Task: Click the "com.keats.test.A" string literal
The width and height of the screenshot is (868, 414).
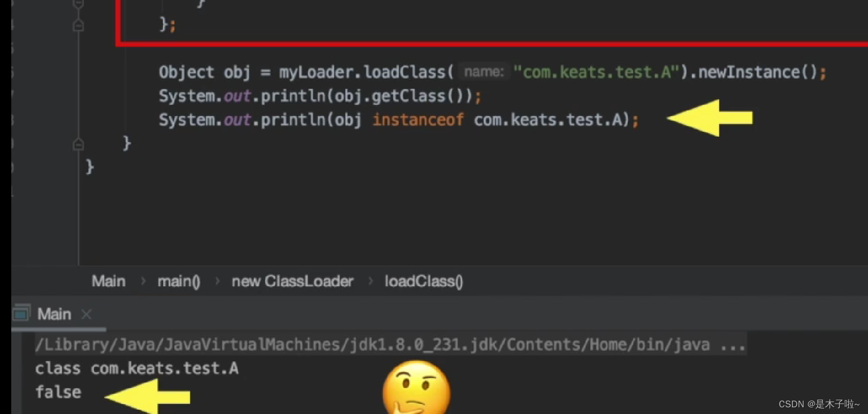Action: point(597,72)
